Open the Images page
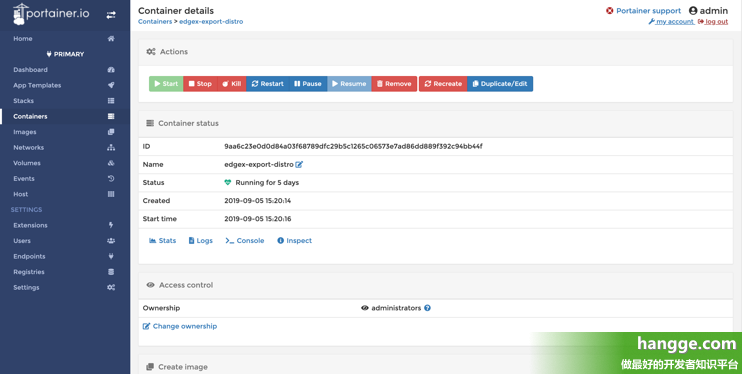 click(x=25, y=132)
